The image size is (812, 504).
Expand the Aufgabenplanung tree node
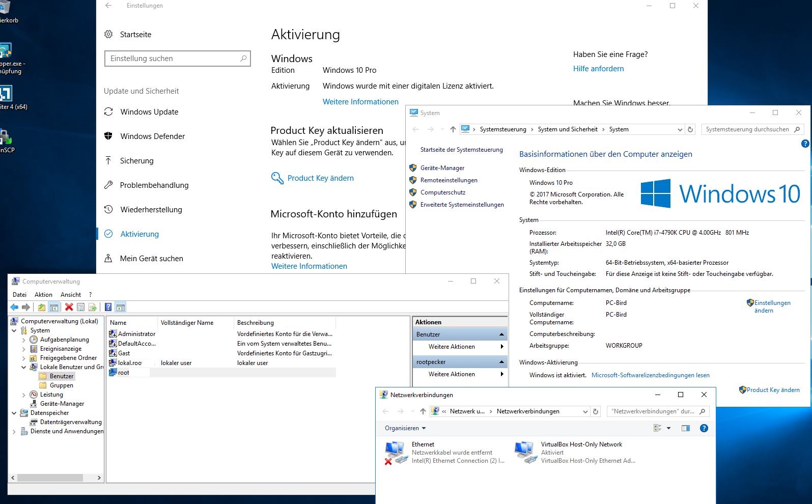click(24, 340)
